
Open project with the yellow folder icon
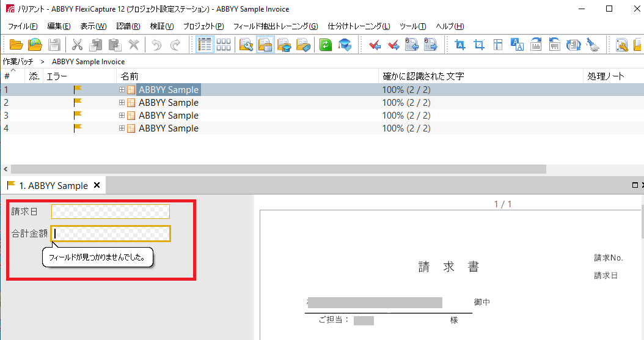pyautogui.click(x=16, y=45)
